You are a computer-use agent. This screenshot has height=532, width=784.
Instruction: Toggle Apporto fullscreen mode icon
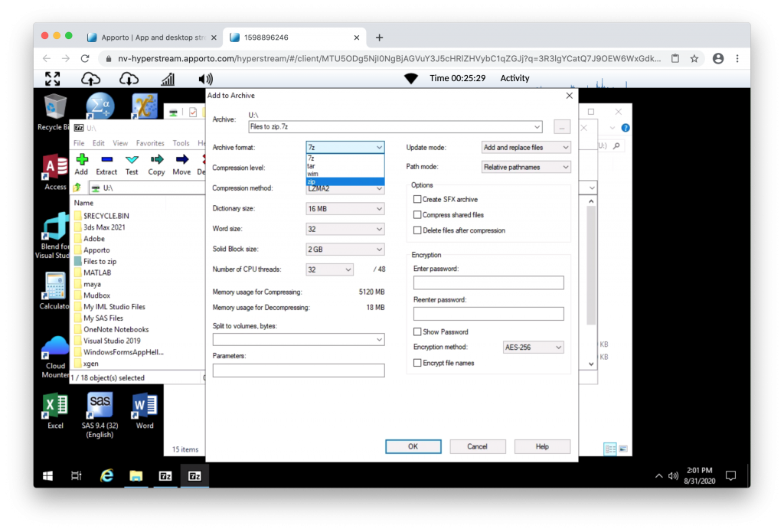tap(53, 79)
